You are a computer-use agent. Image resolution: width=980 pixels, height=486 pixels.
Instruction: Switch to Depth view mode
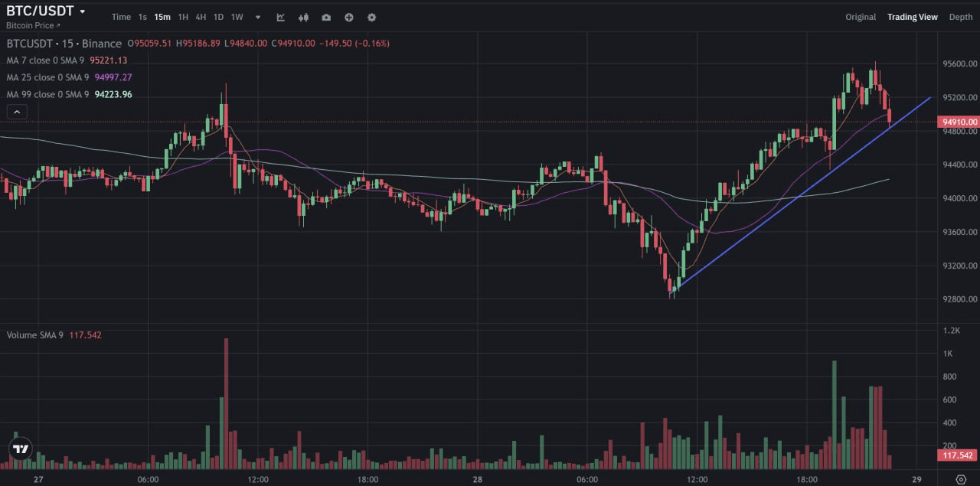960,16
